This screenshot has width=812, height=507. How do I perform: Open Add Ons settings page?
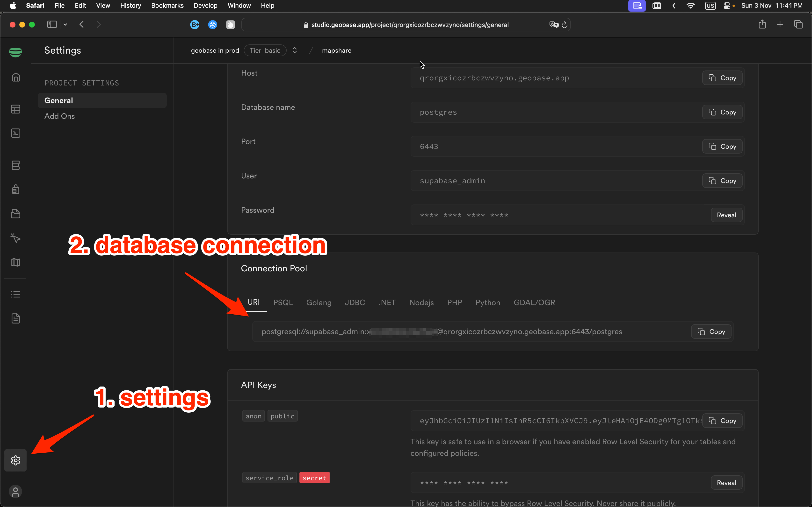coord(60,116)
